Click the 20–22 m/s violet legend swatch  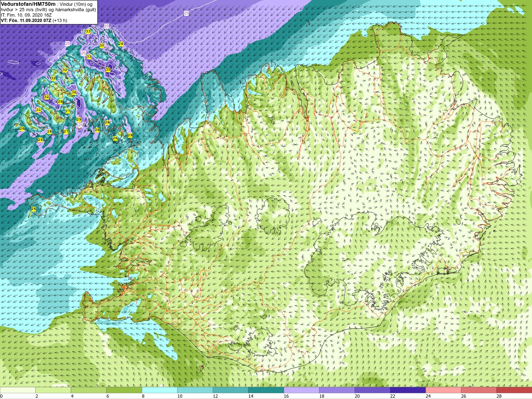(x=372, y=390)
